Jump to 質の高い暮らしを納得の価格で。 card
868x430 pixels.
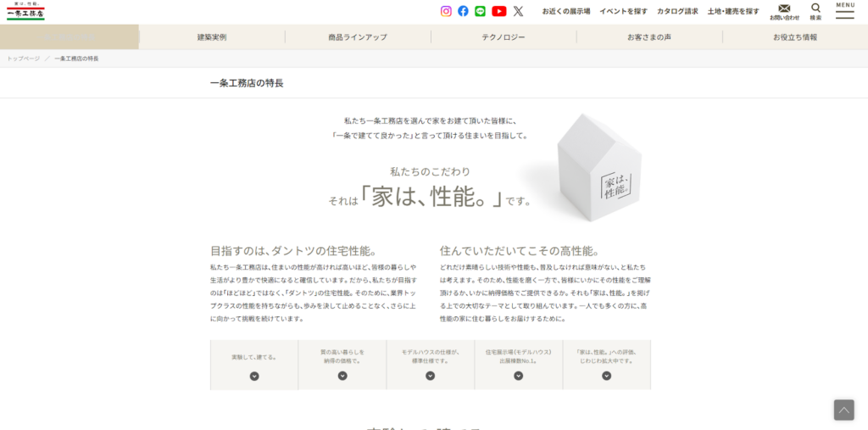pyautogui.click(x=342, y=366)
